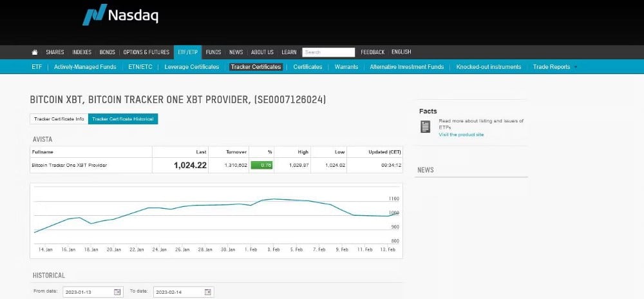Go to Certificates submenu item
The height and width of the screenshot is (299, 644).
tap(308, 66)
